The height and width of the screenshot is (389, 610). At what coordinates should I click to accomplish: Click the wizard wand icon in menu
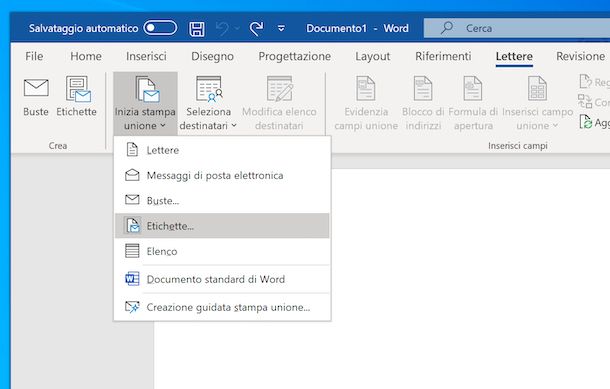132,307
